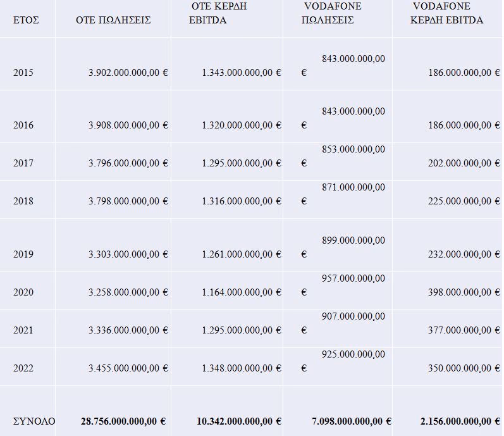Select the year 2021 cell
This screenshot has height=436, width=504.
[x=23, y=330]
